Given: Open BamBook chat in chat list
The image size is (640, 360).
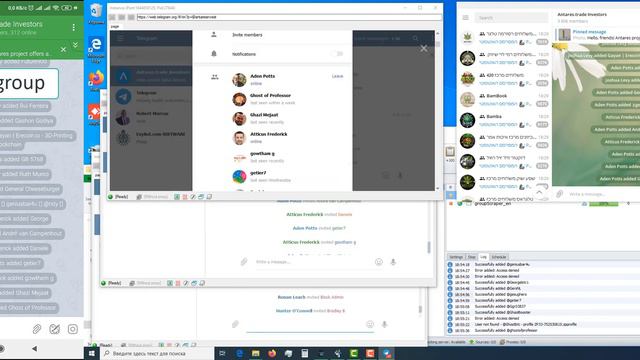Looking at the screenshot, I should coord(504,99).
